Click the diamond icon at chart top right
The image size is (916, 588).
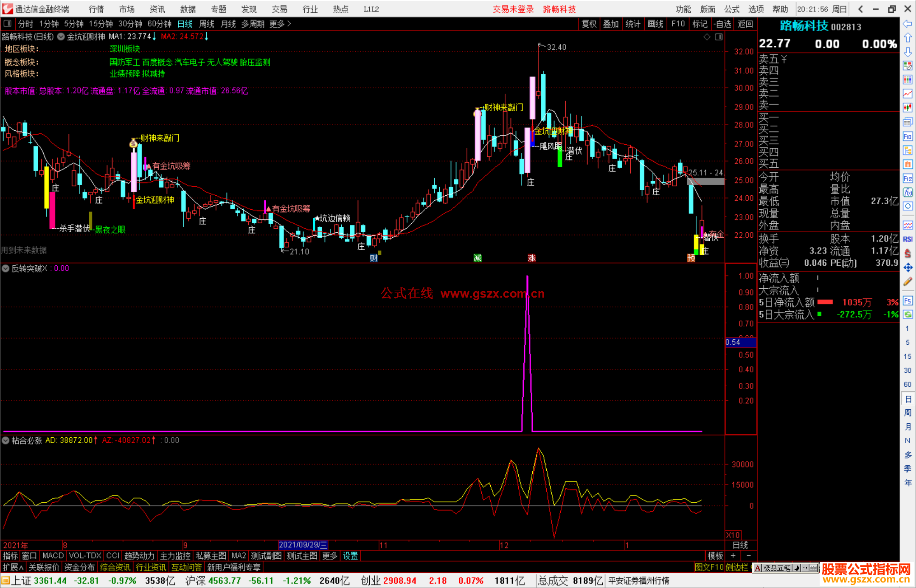pyautogui.click(x=707, y=37)
